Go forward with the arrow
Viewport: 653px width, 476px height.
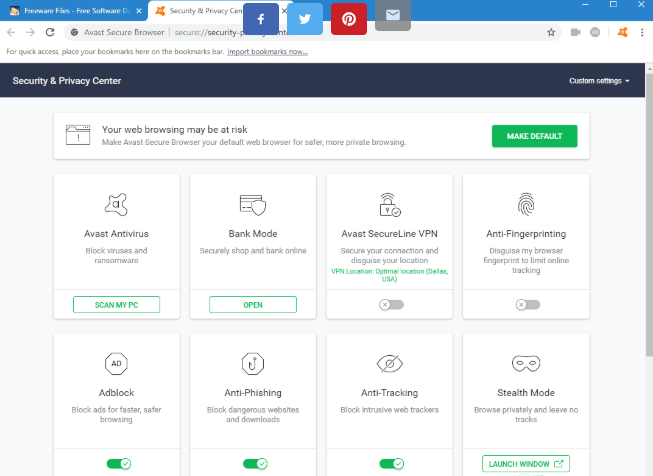point(30,32)
